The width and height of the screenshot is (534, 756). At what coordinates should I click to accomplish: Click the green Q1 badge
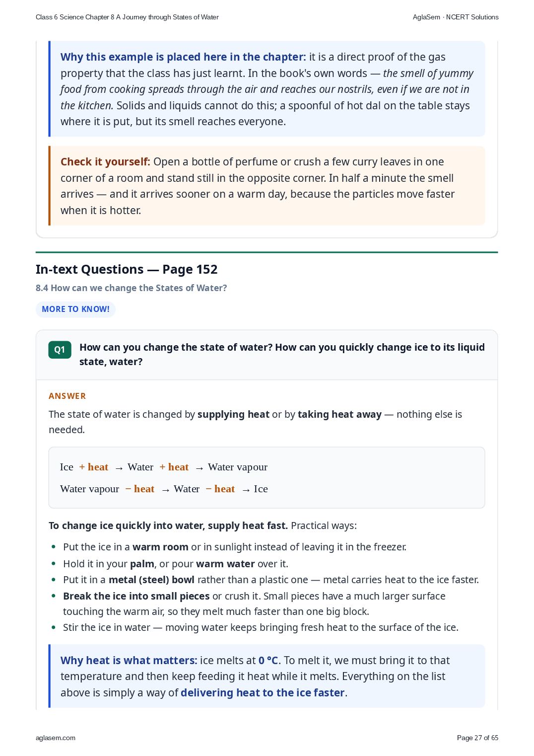[60, 350]
